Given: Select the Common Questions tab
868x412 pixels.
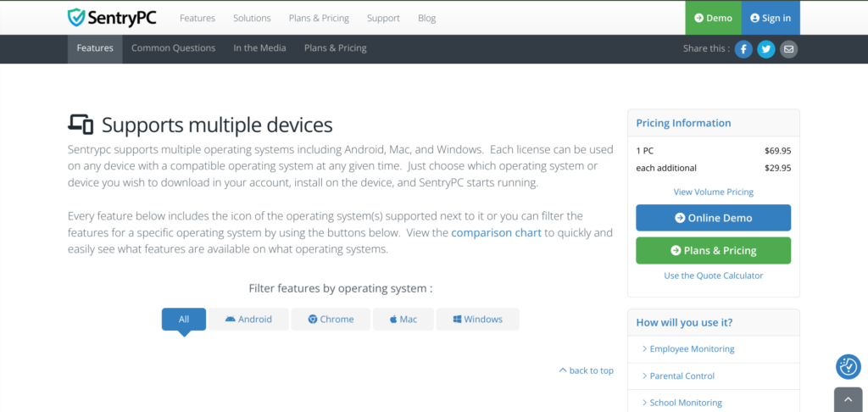Looking at the screenshot, I should pos(173,48).
